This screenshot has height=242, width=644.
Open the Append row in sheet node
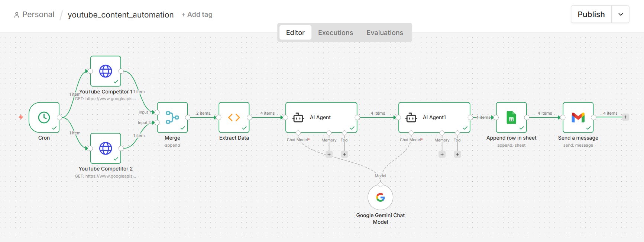point(511,117)
